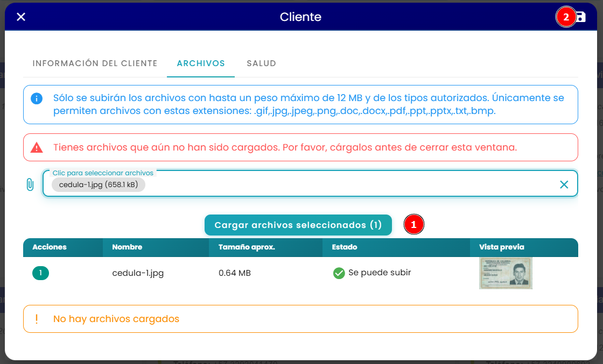
Task: Open the cedula preview thumbnail
Action: click(x=506, y=273)
